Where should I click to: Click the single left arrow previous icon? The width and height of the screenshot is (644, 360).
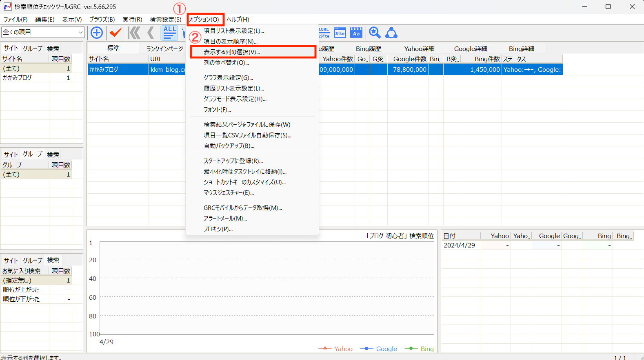(151, 33)
